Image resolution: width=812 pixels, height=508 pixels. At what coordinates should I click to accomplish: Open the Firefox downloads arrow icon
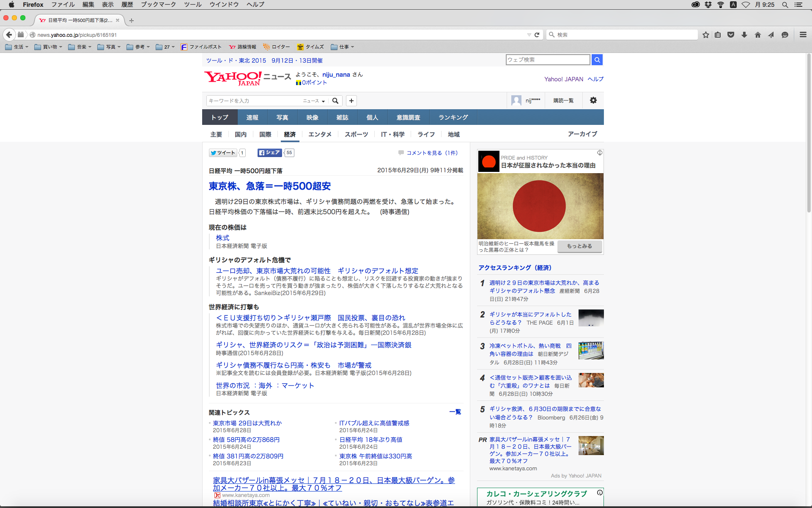[x=744, y=35]
